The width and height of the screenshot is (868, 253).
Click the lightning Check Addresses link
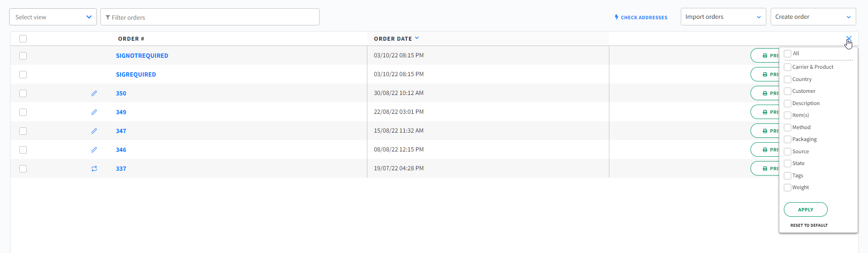pos(640,18)
